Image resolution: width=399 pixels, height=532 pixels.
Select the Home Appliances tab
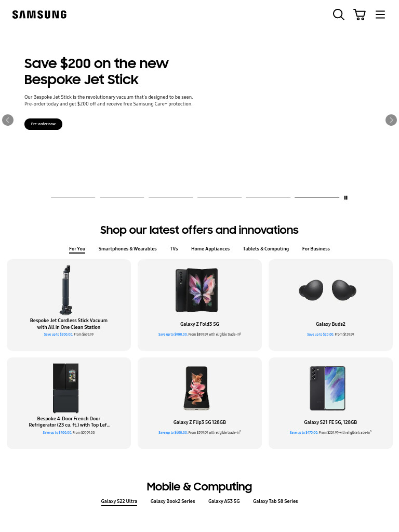[x=210, y=249]
